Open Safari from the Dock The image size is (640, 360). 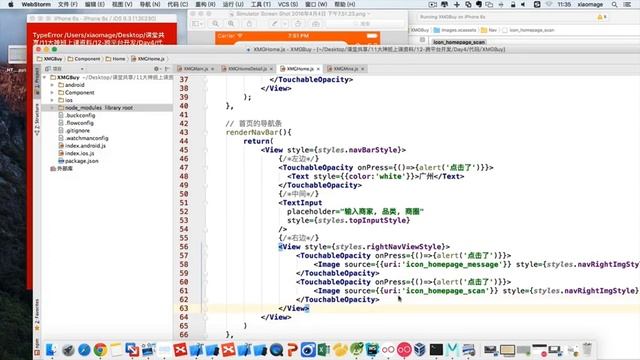point(84,350)
